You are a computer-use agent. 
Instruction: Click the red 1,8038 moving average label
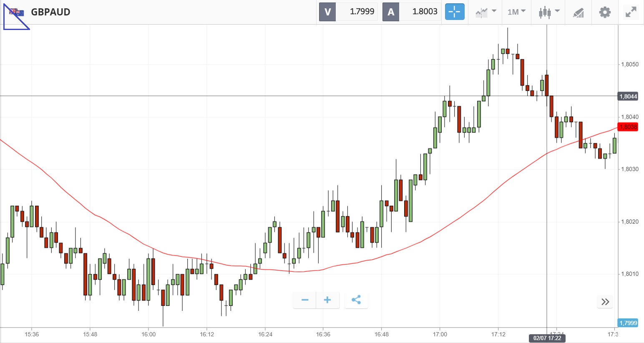point(628,127)
